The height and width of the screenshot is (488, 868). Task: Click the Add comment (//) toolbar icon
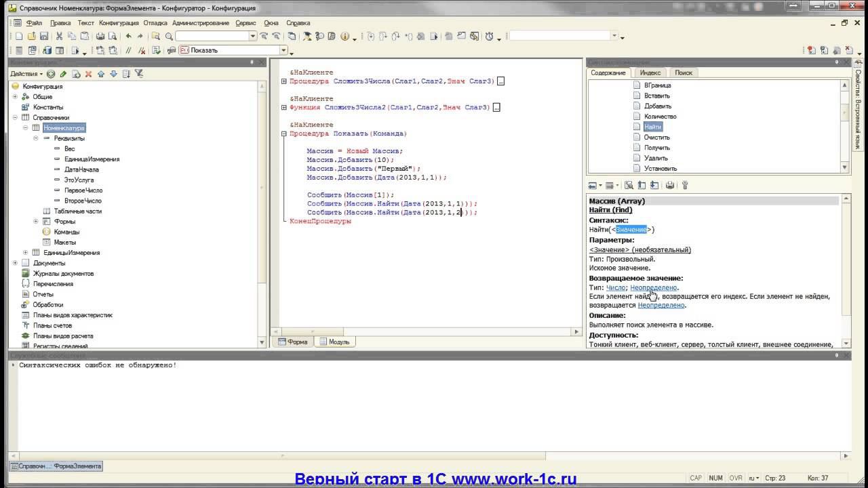pyautogui.click(x=128, y=50)
